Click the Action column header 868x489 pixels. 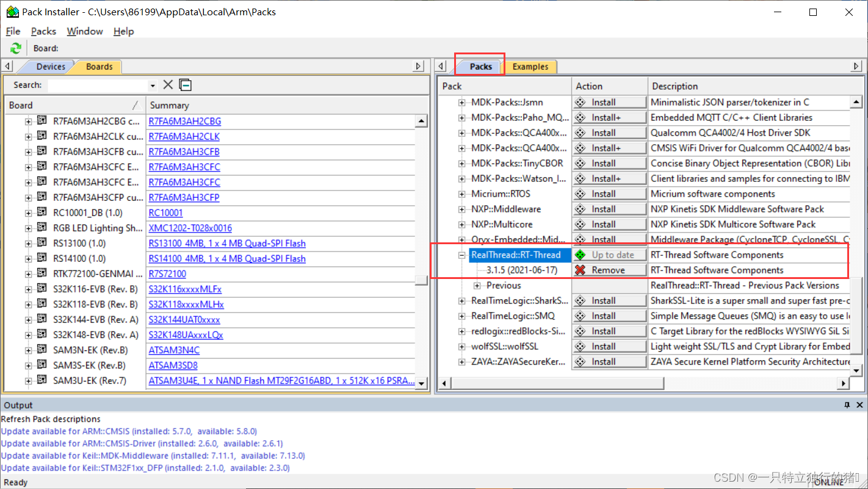[x=609, y=86]
